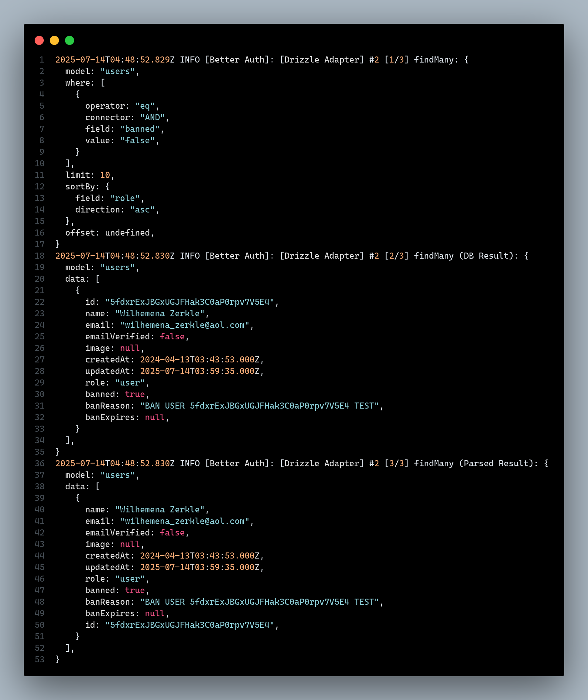Click line number 1 in gutter
The height and width of the screenshot is (700, 588).
click(x=42, y=60)
